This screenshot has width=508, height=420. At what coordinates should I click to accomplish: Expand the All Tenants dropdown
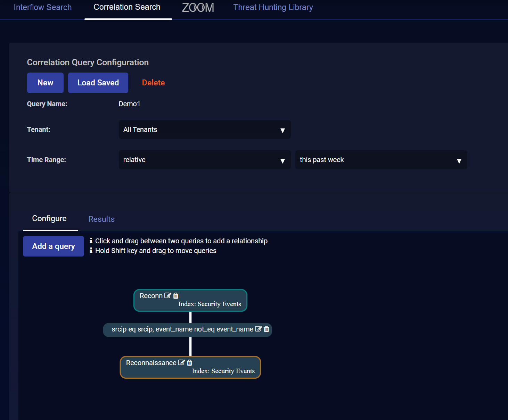point(204,130)
